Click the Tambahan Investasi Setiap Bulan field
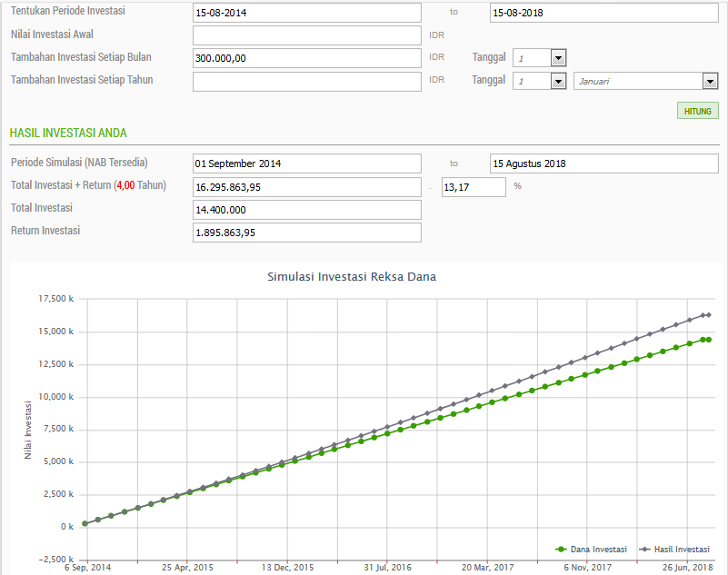Screen dimensions: 728x575 pos(307,58)
